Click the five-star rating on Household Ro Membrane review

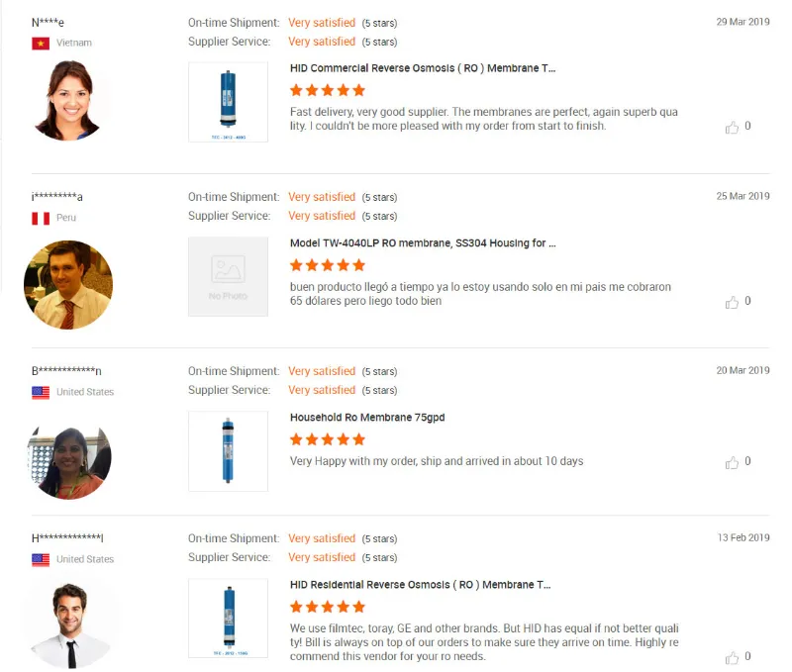pos(328,439)
